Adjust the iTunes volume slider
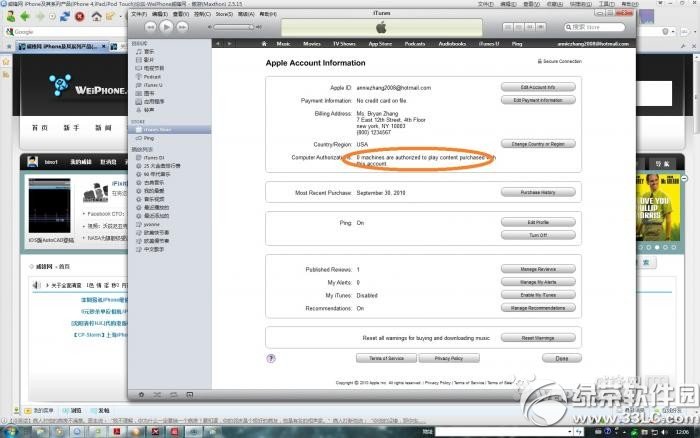700x438 pixels. click(236, 27)
